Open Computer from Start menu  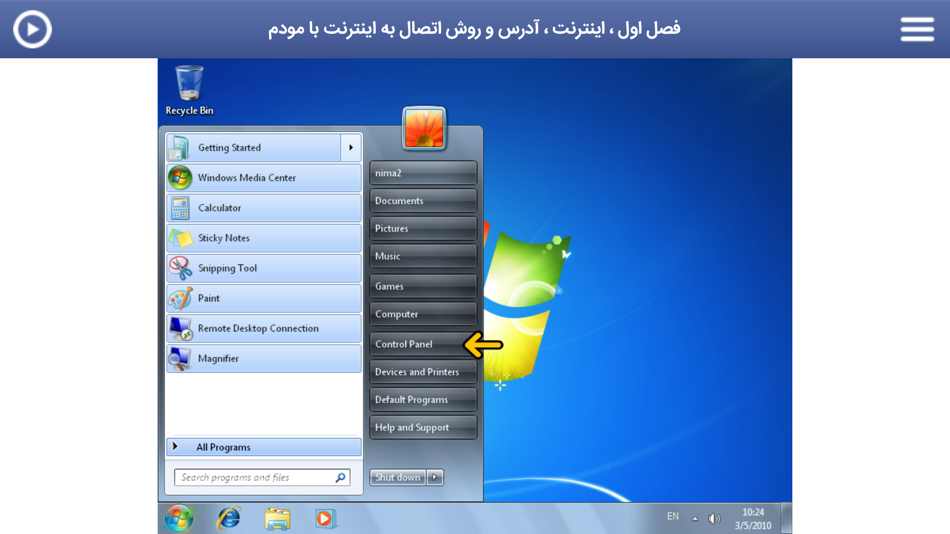click(x=423, y=314)
